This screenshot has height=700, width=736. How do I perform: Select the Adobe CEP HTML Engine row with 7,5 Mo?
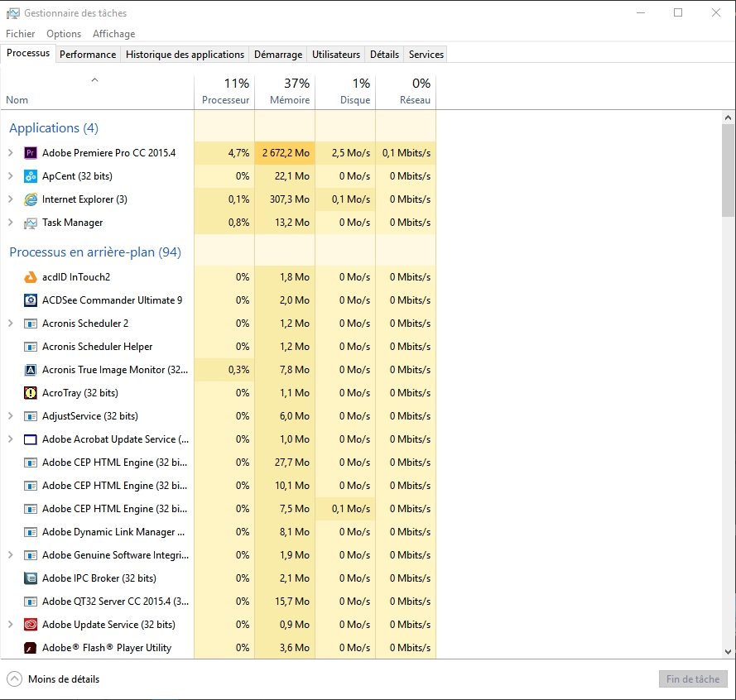point(219,509)
